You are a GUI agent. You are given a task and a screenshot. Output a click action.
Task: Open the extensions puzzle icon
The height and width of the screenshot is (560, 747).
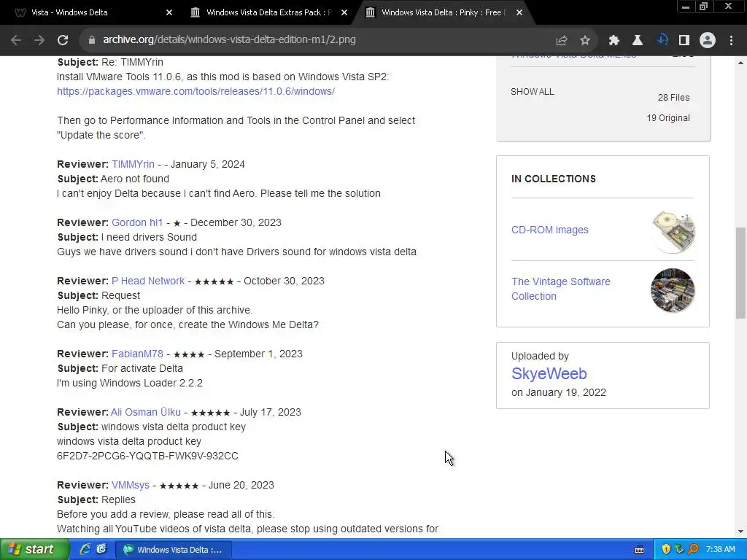click(x=614, y=40)
